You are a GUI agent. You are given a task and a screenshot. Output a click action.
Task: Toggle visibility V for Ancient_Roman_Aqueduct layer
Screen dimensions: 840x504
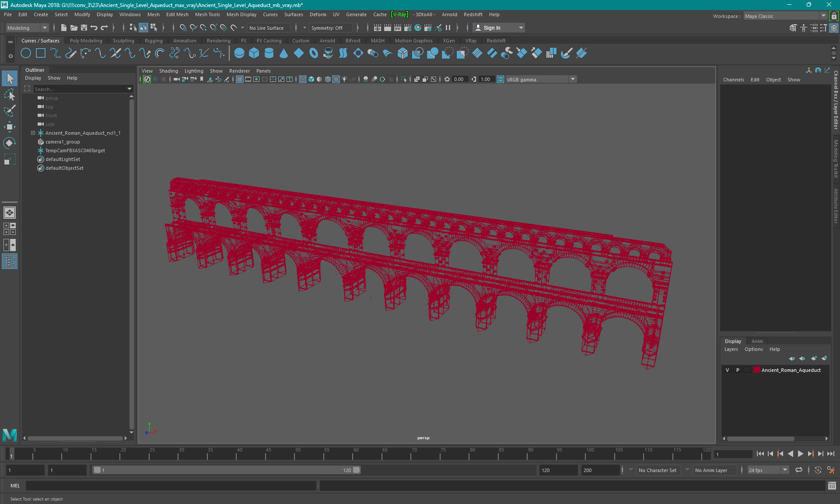(728, 370)
